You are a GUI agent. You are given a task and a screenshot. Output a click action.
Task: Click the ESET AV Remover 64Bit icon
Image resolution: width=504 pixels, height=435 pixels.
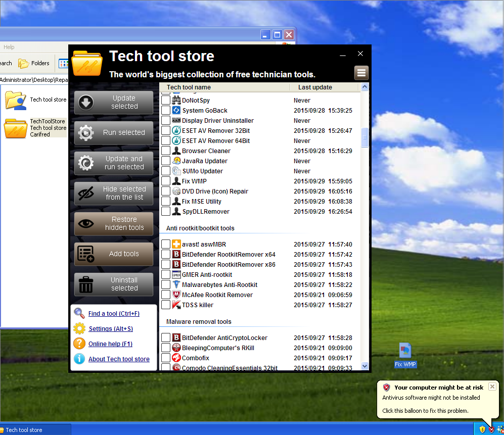(x=176, y=141)
